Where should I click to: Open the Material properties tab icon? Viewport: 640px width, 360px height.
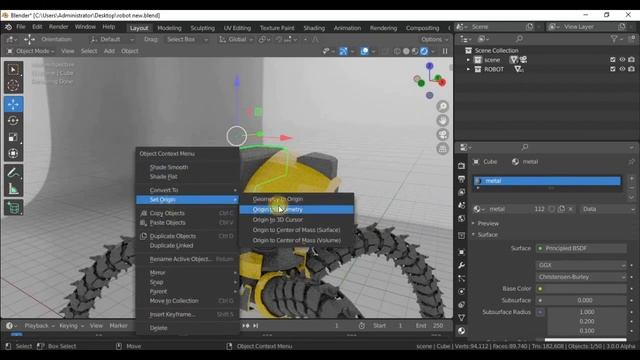click(x=461, y=331)
